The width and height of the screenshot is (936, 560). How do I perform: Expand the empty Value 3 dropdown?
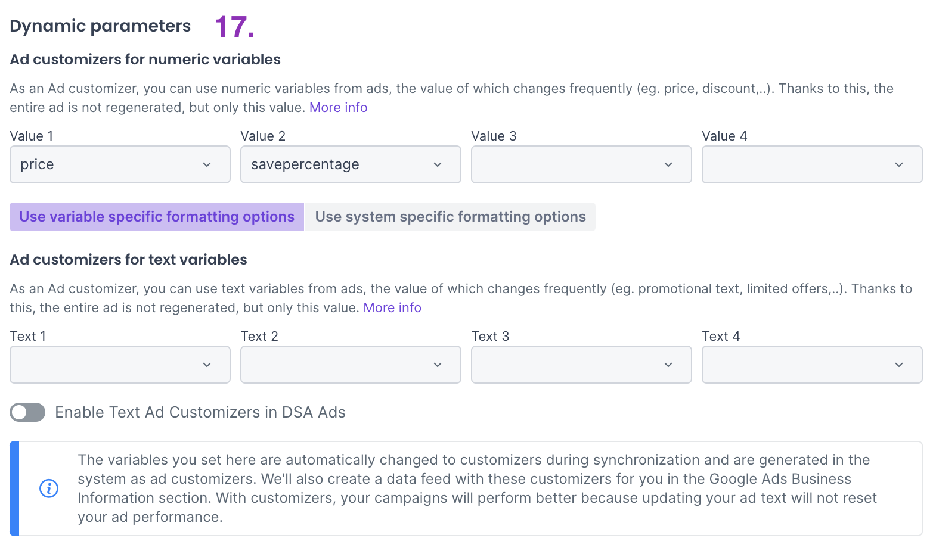pyautogui.click(x=581, y=164)
